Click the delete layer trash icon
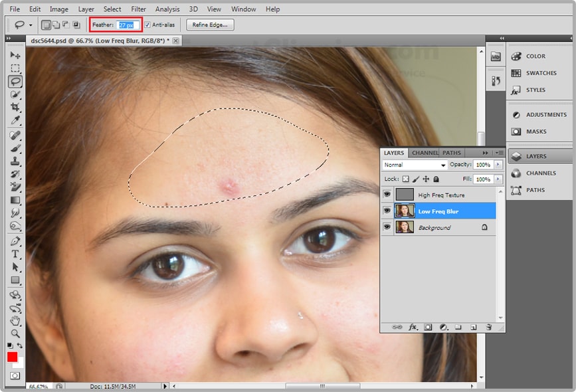The width and height of the screenshot is (576, 392). [488, 327]
